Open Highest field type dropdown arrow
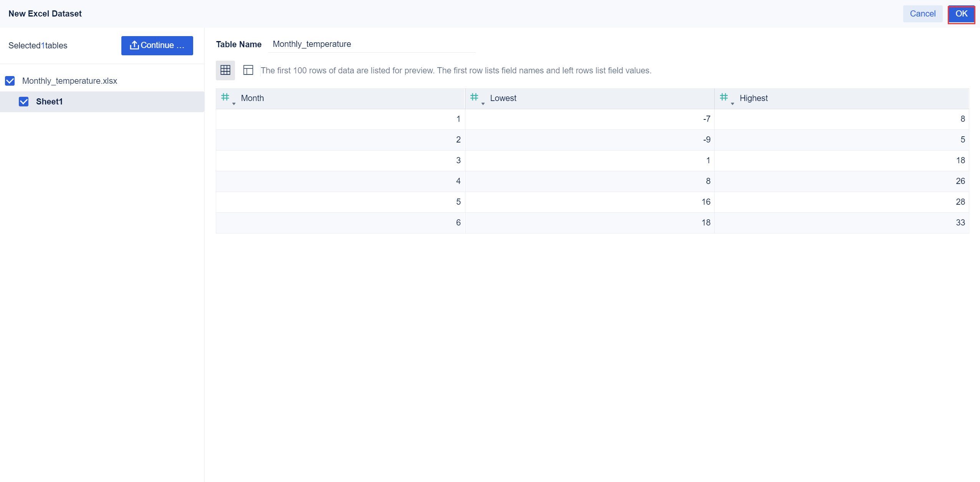The width and height of the screenshot is (980, 482). [732, 104]
